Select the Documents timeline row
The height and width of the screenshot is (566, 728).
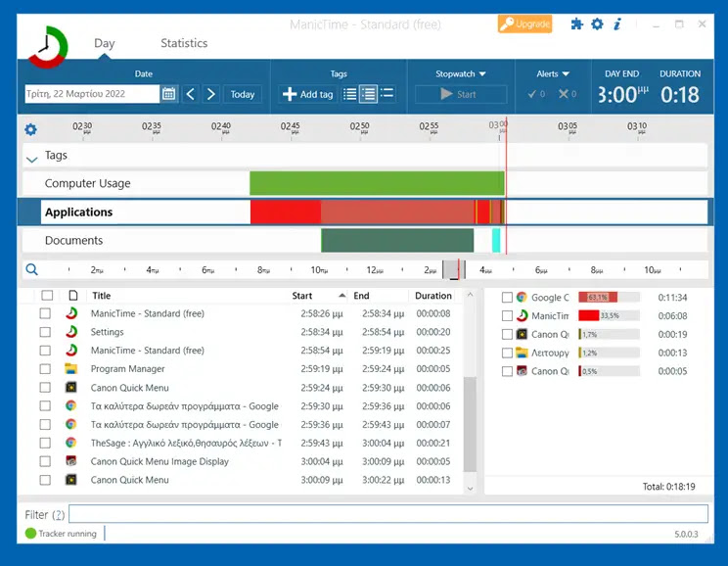pos(365,240)
